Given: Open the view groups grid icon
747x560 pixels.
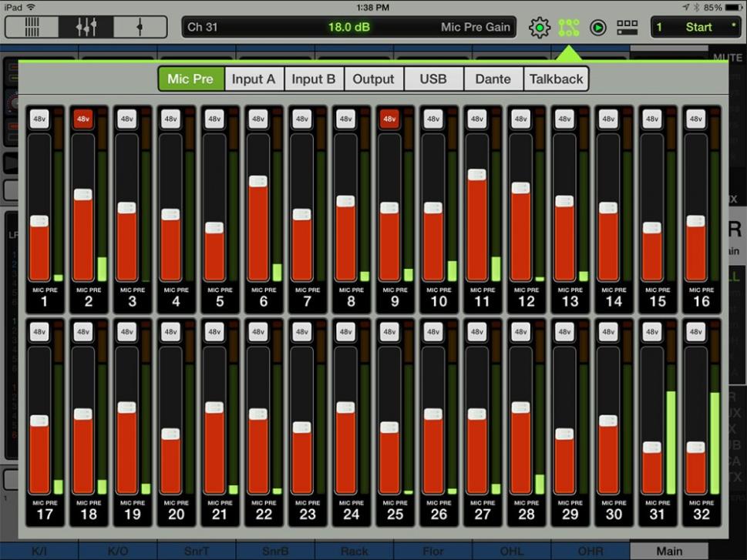Looking at the screenshot, I should 628,28.
